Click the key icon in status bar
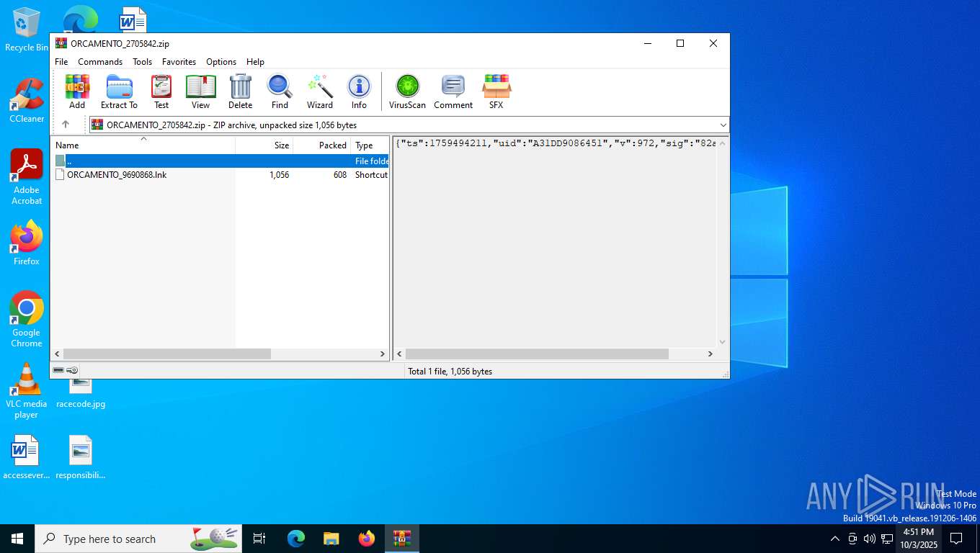Viewport: 980px width, 553px height. click(x=72, y=370)
